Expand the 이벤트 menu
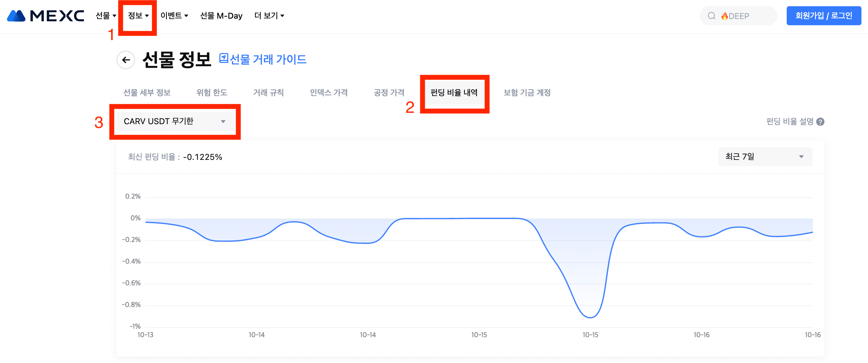The image size is (868, 363). point(174,16)
